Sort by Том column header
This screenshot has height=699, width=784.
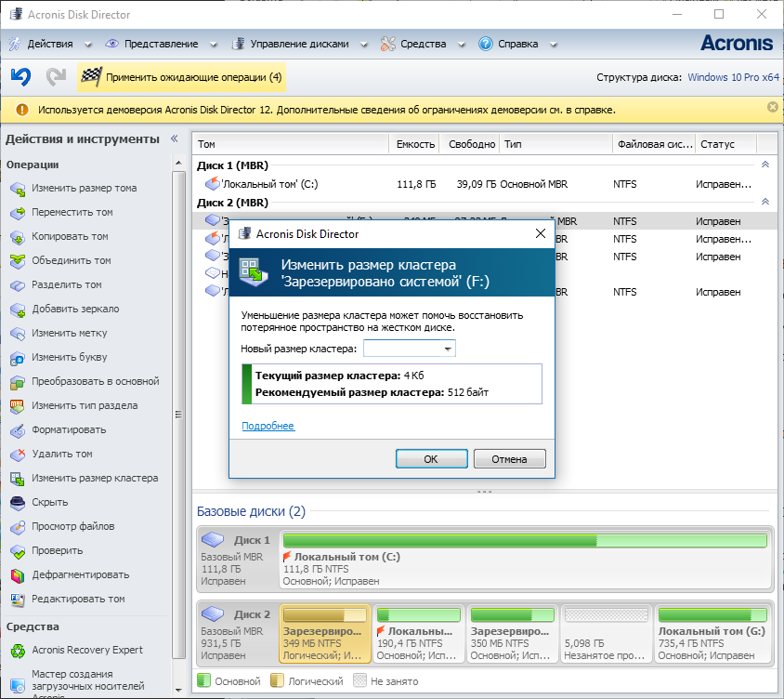pos(291,144)
